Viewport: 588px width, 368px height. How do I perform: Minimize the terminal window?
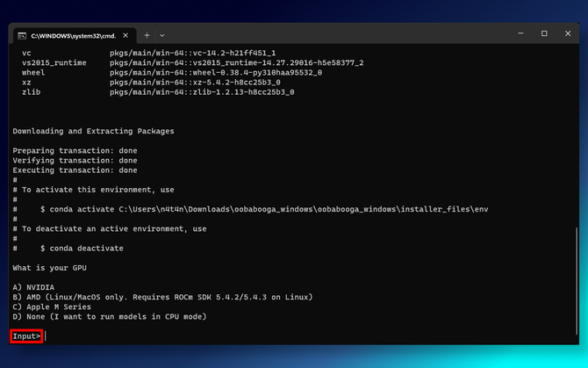pyautogui.click(x=520, y=33)
